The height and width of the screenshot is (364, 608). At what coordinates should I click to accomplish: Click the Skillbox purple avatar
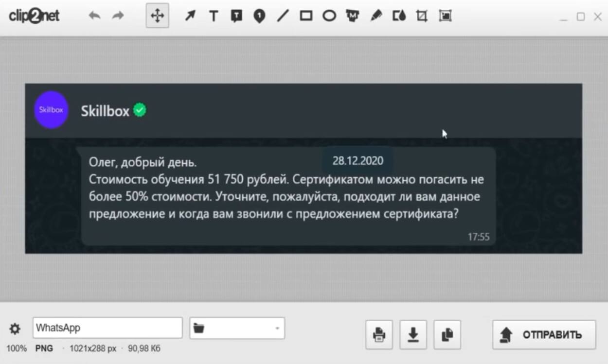point(51,110)
